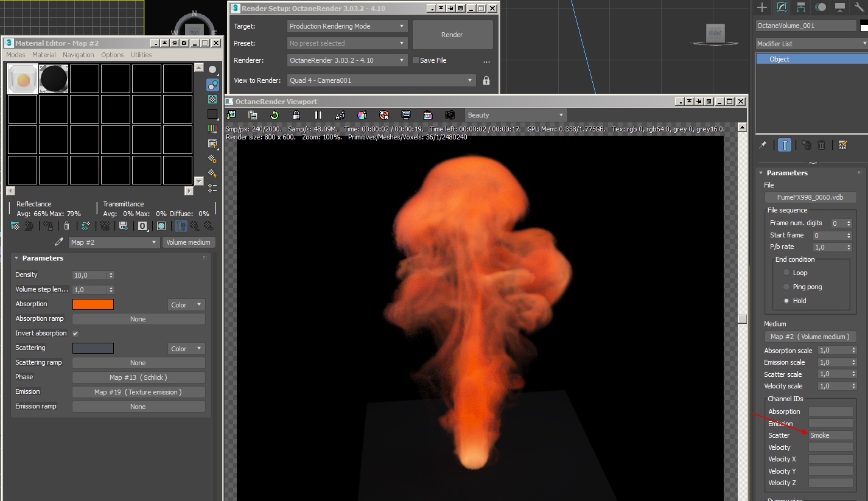Click the auto-focus picker icon
Image resolution: width=868 pixels, height=501 pixels.
pos(340,115)
